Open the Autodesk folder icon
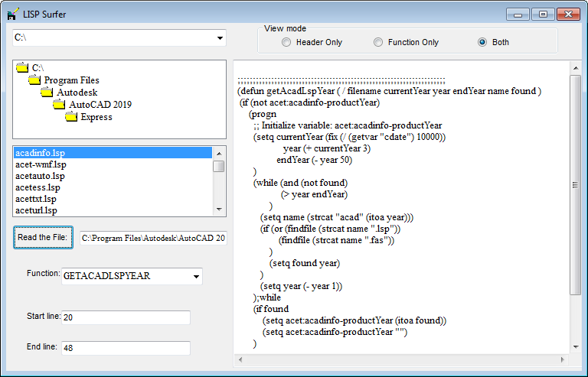 [x=47, y=93]
